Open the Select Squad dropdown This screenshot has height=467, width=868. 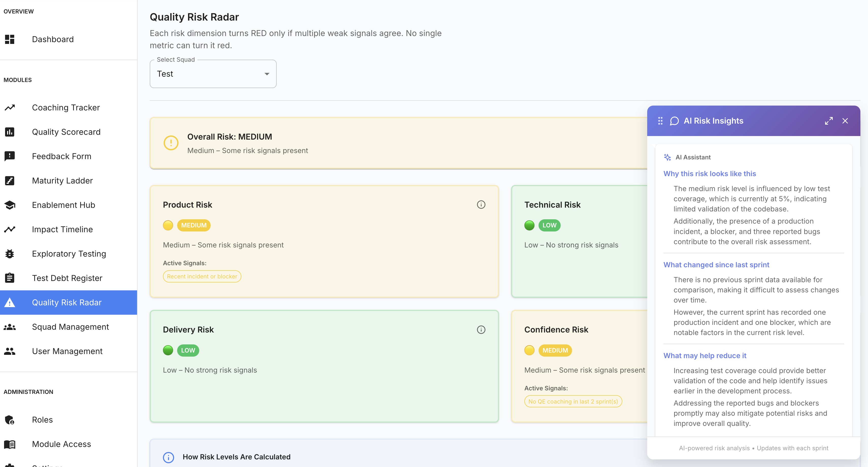[213, 74]
